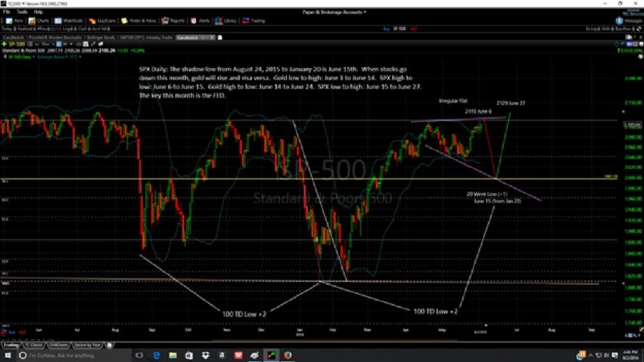This screenshot has width=644, height=362.
Task: Click the SP-500 symbol field
Action: pos(17,44)
